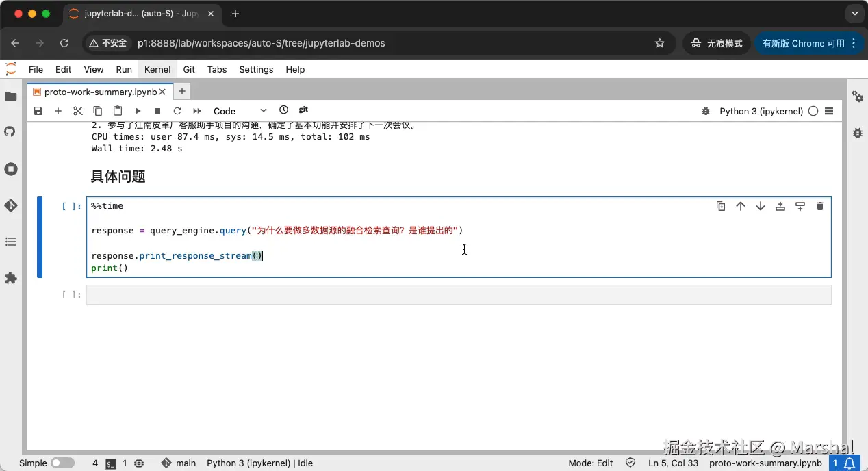Toggle Simple interface mode switch

pos(62,463)
